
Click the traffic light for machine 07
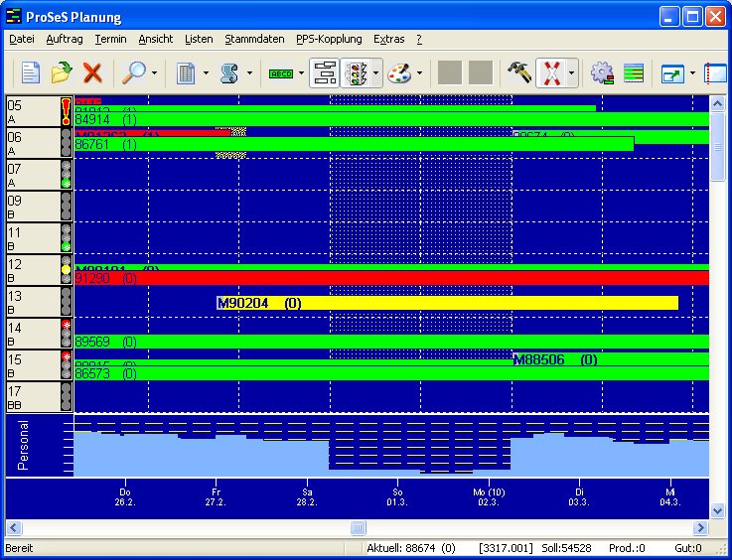tap(67, 175)
